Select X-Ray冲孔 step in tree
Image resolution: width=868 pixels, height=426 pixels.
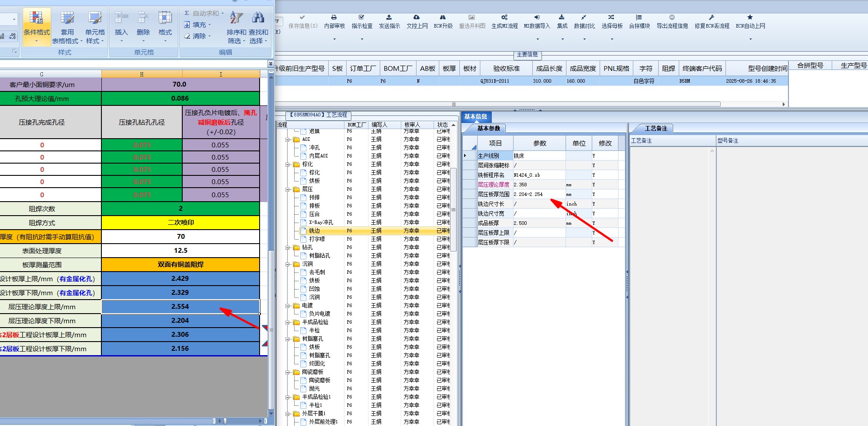click(321, 223)
